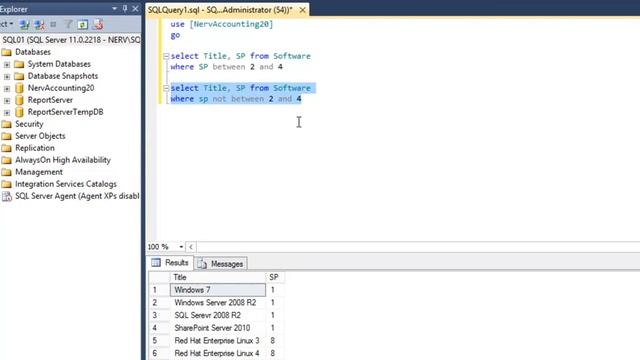The image size is (640, 360).
Task: Select the Management folder
Action: pos(39,172)
